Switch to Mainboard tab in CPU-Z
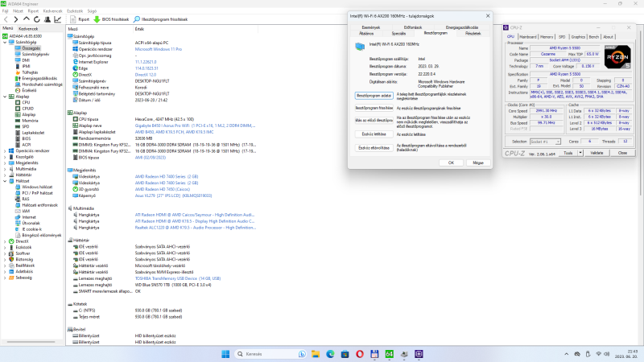 click(x=528, y=37)
